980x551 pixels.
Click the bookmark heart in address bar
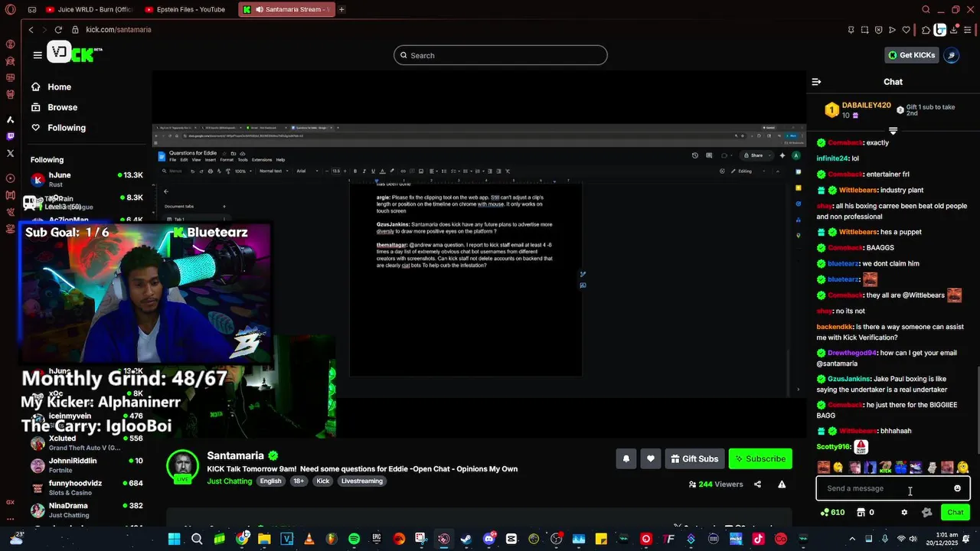[x=906, y=30]
